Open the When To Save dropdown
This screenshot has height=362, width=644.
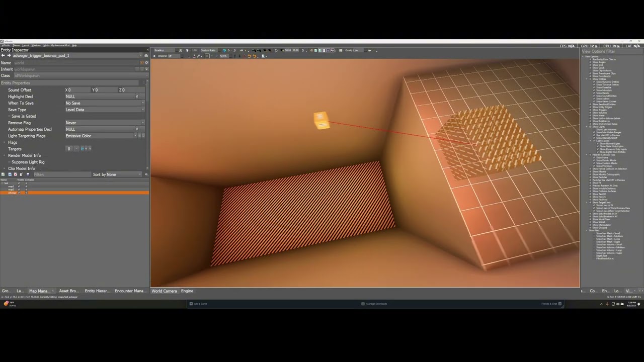point(105,103)
